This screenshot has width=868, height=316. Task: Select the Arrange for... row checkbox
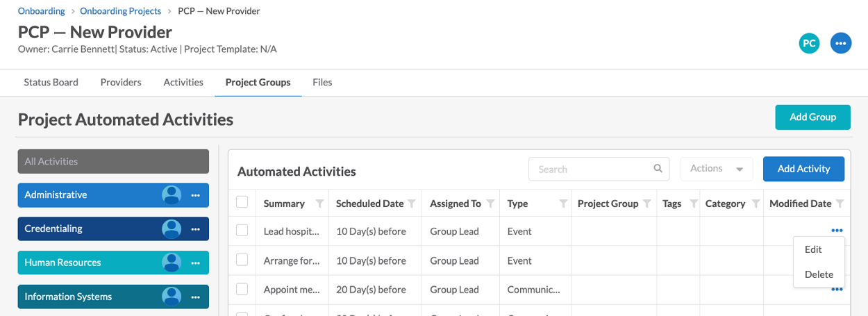242,260
